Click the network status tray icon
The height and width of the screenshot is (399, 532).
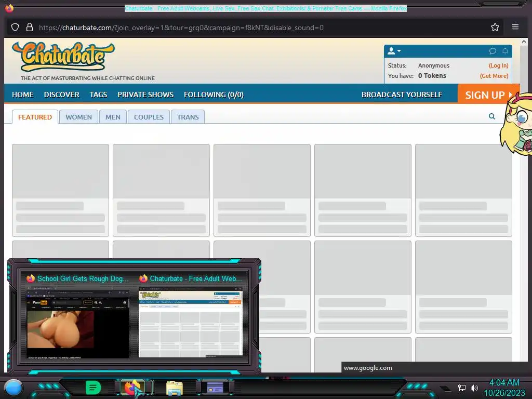point(461,388)
